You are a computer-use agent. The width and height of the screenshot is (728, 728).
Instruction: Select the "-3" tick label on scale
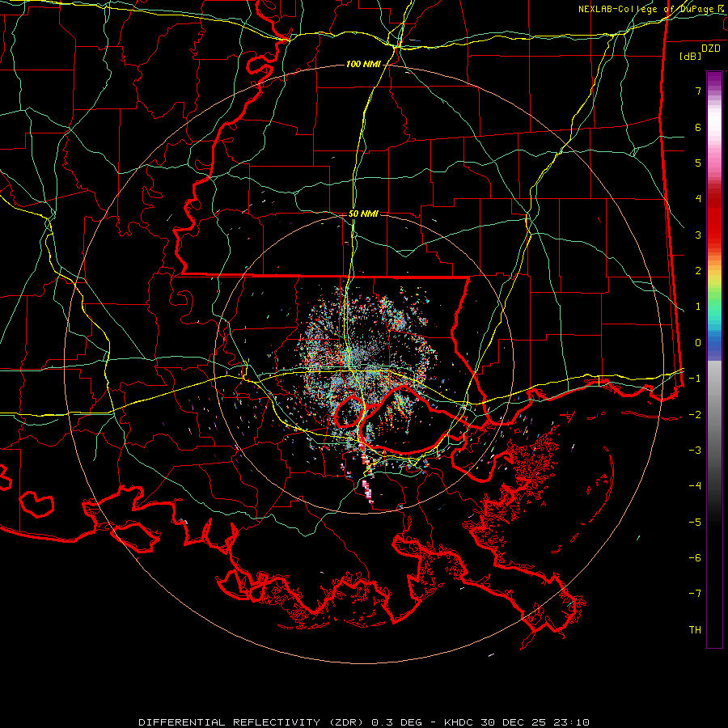(x=695, y=451)
